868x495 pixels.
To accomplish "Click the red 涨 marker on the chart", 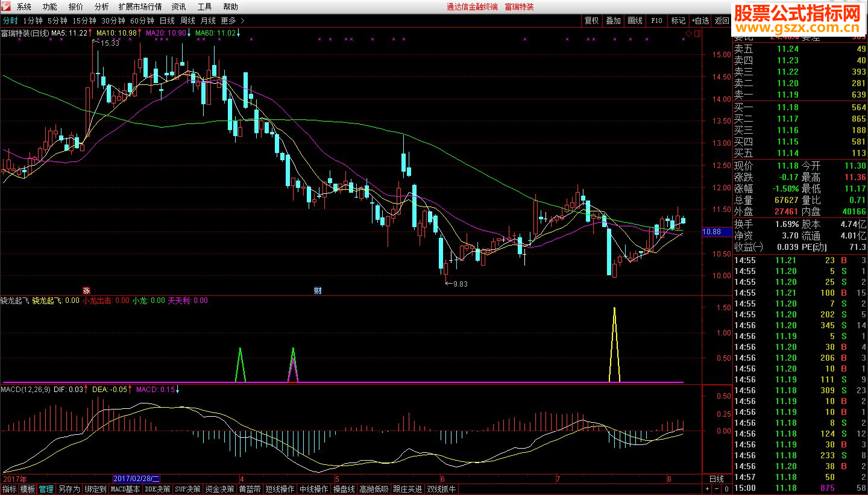I will 86,291.
